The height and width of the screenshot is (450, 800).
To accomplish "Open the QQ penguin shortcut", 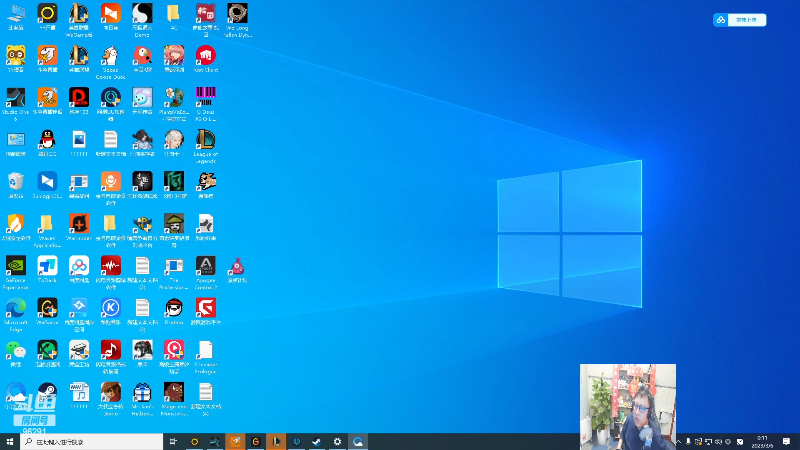I will pos(47,140).
